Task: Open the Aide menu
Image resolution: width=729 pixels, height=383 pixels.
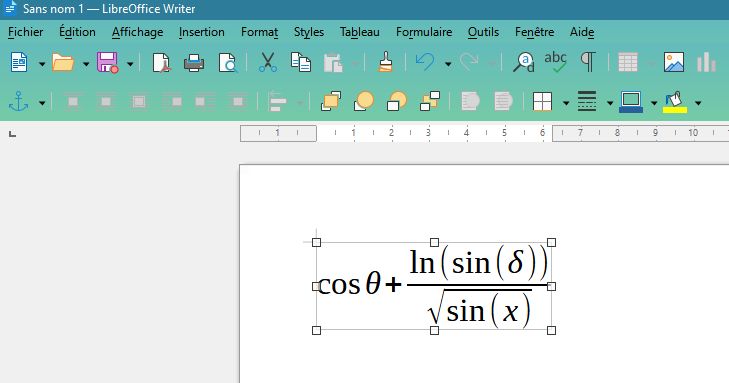Action: pyautogui.click(x=582, y=32)
